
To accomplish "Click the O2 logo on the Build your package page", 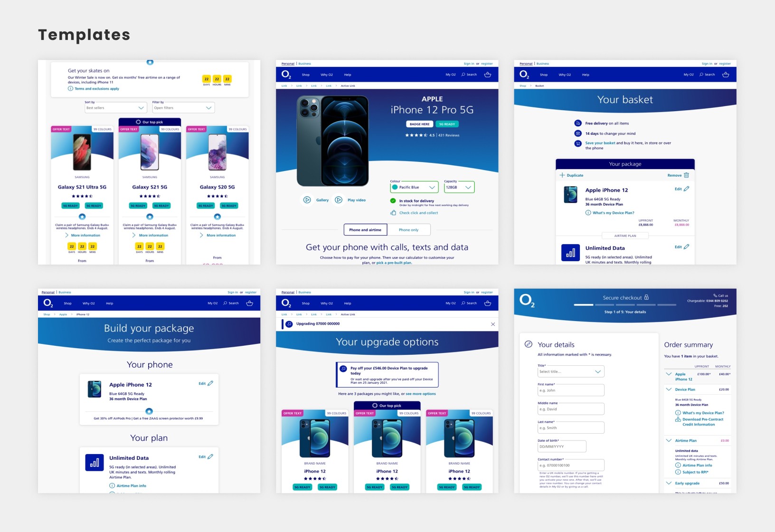I will (48, 303).
